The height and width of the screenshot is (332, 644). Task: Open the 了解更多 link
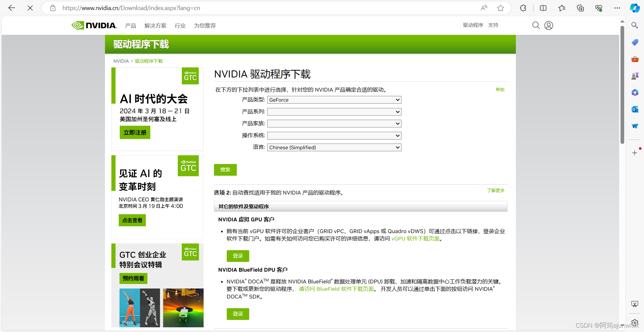pos(496,190)
